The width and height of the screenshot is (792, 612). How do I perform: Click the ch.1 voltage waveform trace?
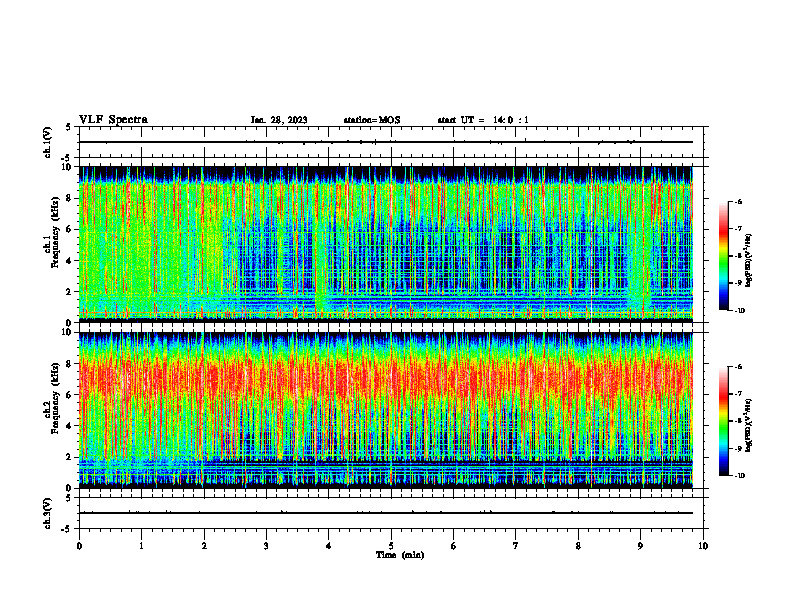point(386,142)
